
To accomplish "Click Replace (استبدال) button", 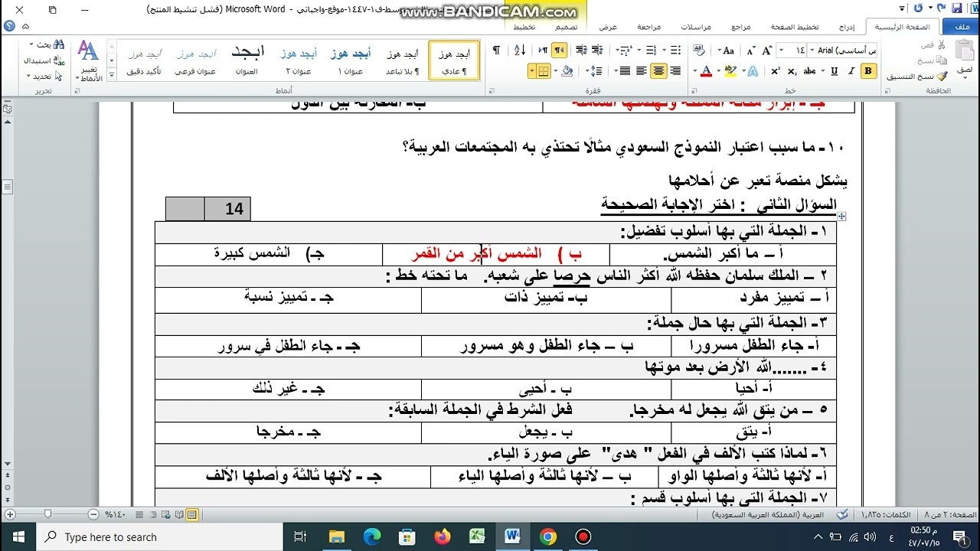I will tap(46, 60).
